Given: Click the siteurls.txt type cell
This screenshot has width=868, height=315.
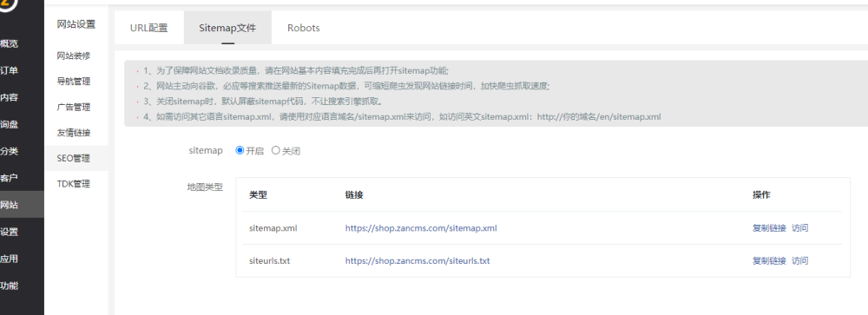Looking at the screenshot, I should 270,260.
